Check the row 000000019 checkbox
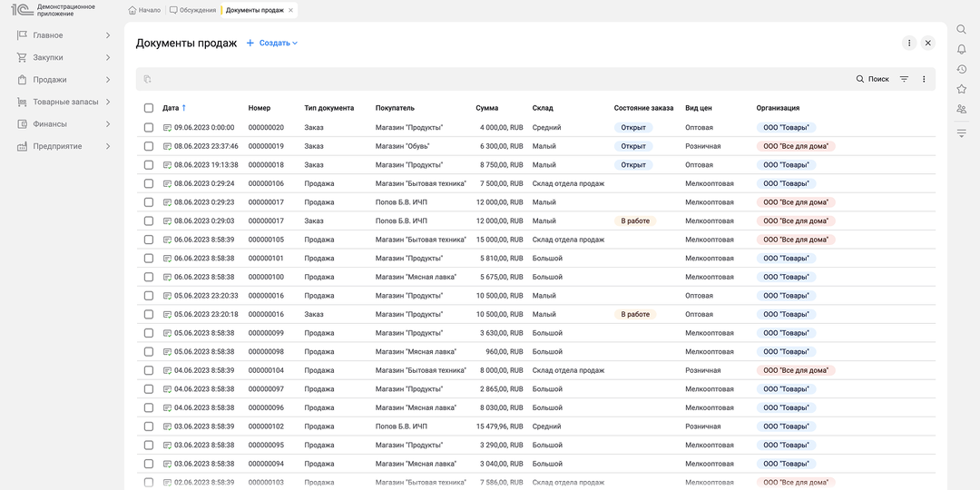The image size is (980, 490). click(149, 146)
